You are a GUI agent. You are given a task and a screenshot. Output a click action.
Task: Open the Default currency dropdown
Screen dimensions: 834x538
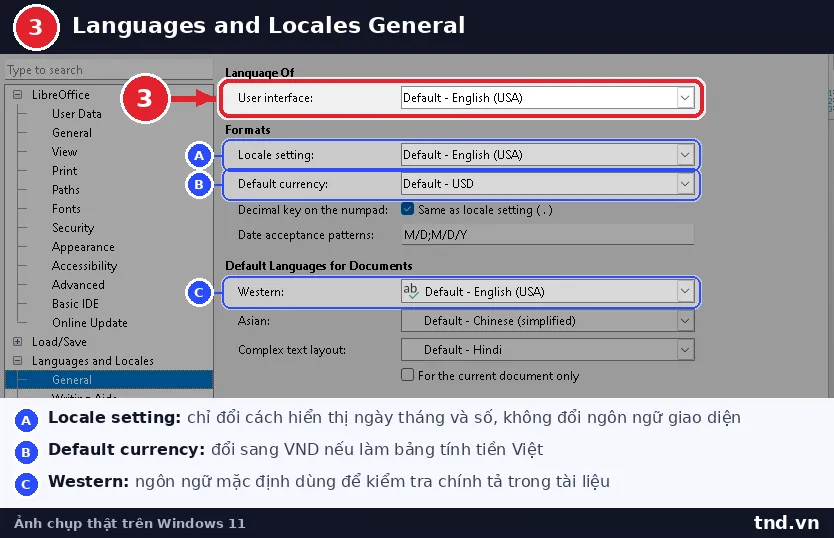click(547, 184)
